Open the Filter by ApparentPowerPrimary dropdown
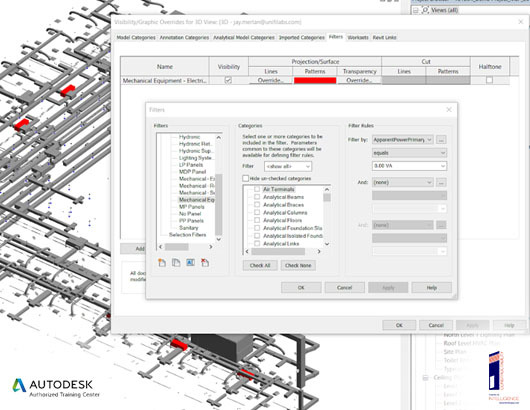The image size is (530, 410). point(403,140)
